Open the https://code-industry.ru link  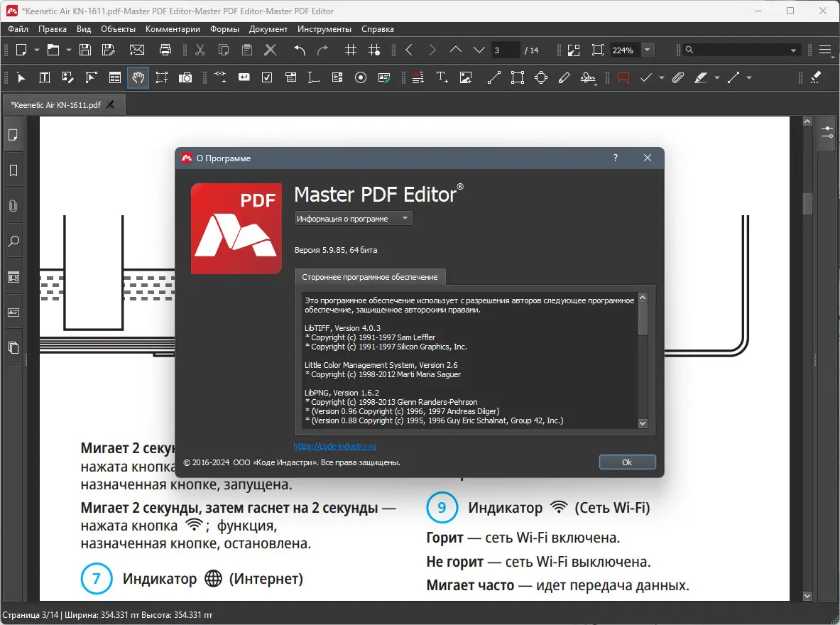tap(335, 446)
